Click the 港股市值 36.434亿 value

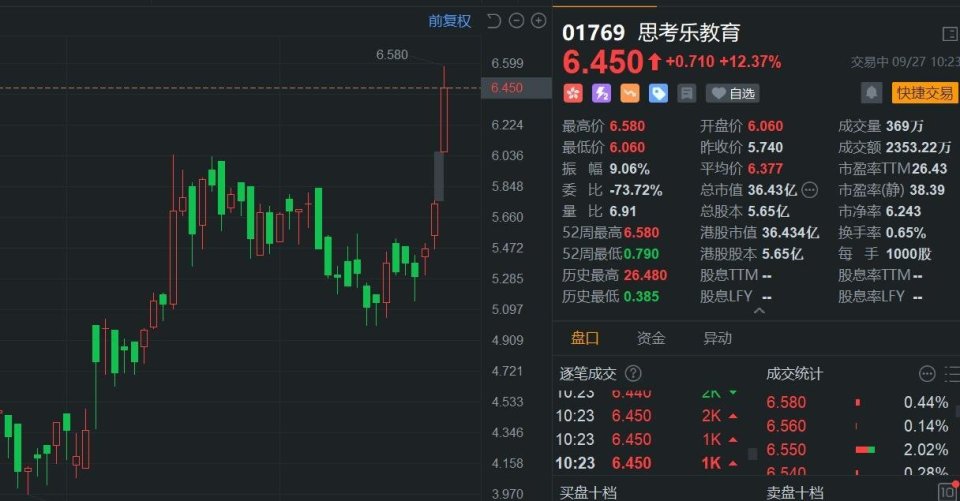point(790,233)
